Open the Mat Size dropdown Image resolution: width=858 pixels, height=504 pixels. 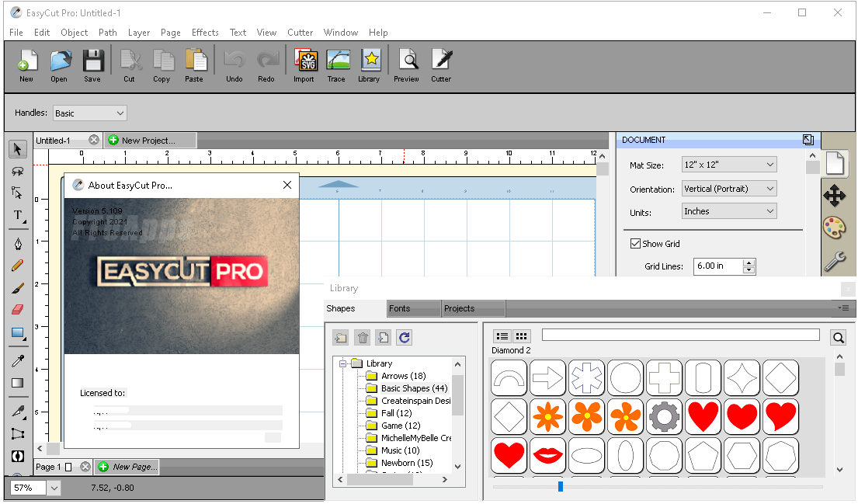(728, 165)
